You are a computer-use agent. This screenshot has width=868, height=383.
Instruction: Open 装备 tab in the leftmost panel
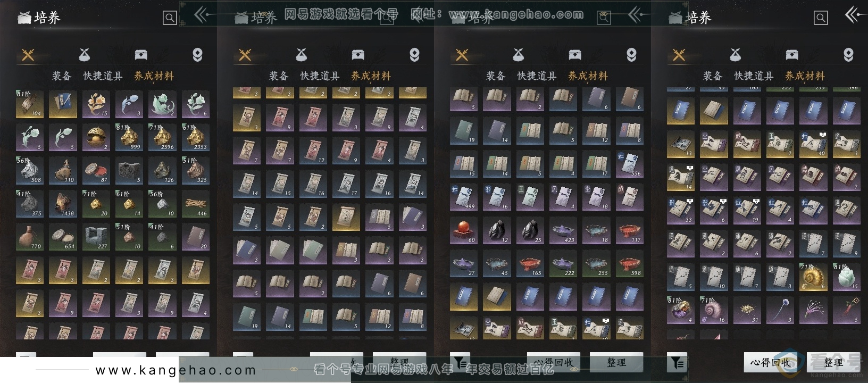click(x=62, y=76)
